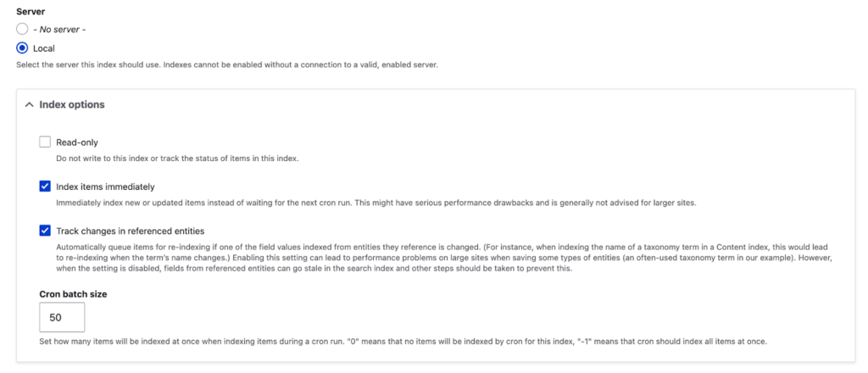Enable the Read-only checkbox

[x=45, y=142]
